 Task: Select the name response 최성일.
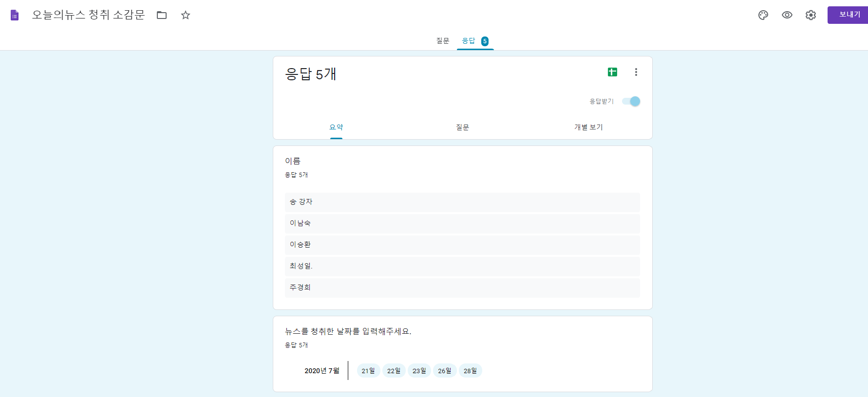462,266
